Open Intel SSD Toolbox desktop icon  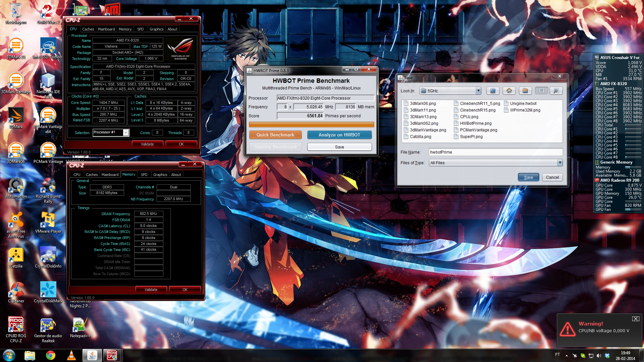(x=48, y=49)
